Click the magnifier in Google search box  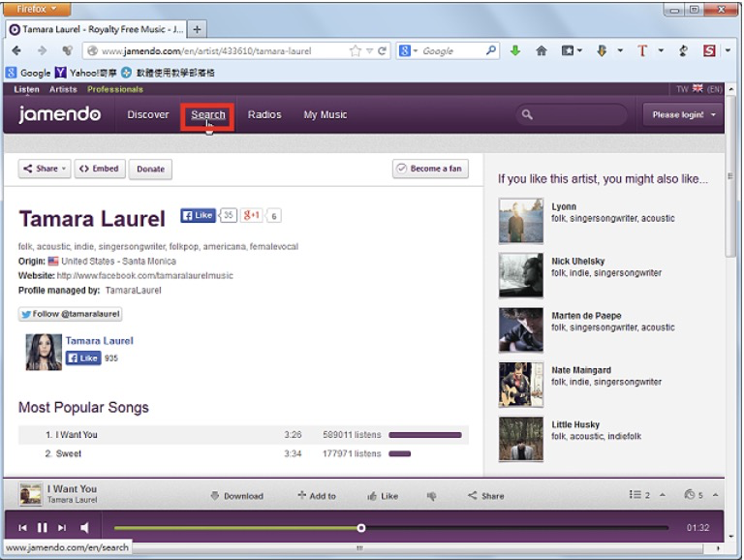click(491, 49)
